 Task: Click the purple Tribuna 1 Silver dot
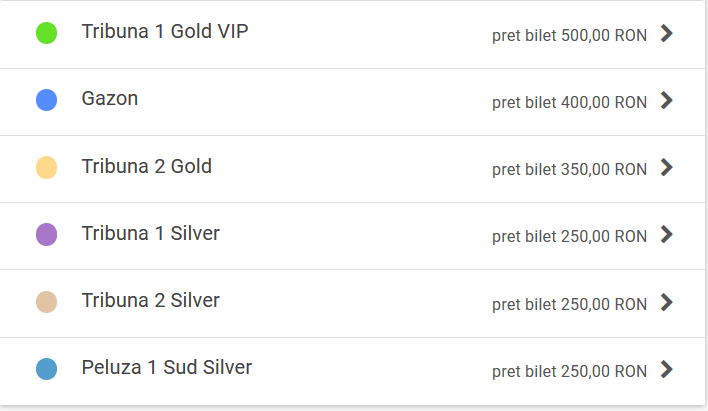coord(46,235)
